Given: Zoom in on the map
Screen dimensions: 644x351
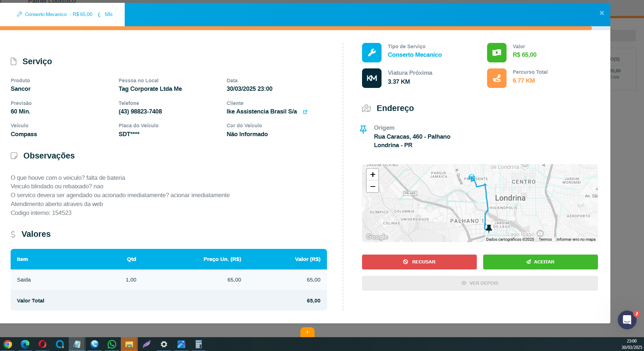Looking at the screenshot, I should point(373,174).
